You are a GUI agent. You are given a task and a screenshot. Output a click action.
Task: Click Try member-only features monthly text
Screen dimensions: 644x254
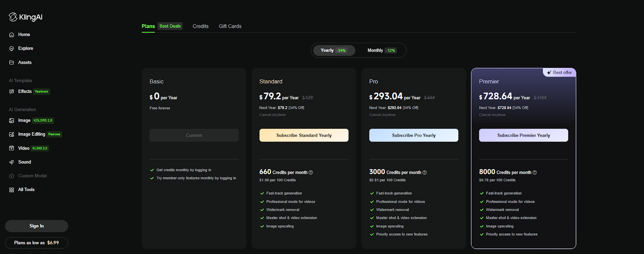pos(196,178)
